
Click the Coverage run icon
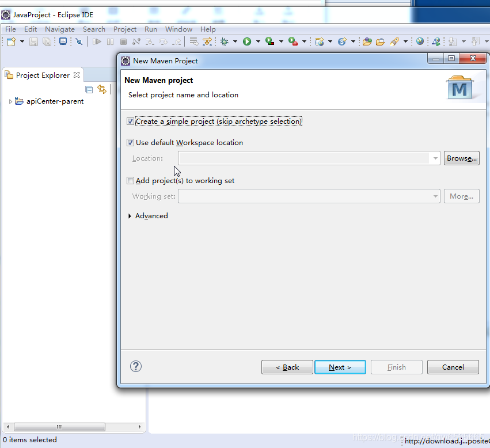(x=270, y=41)
